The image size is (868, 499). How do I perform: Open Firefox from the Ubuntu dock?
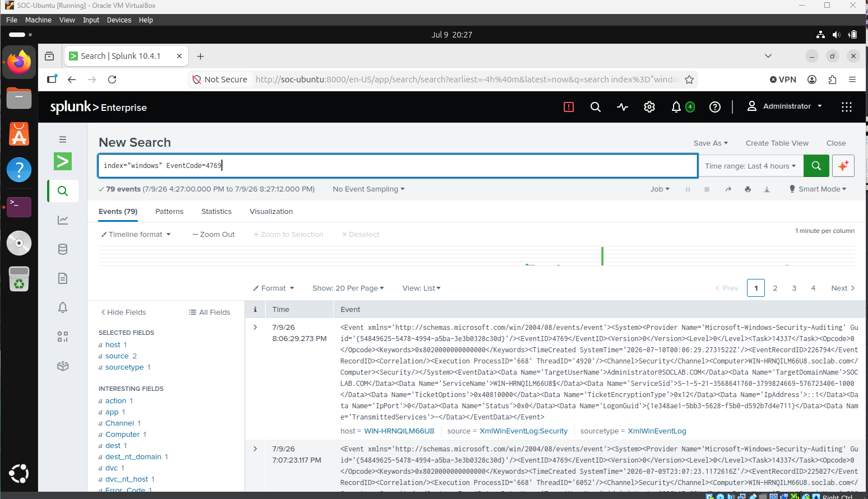(19, 62)
